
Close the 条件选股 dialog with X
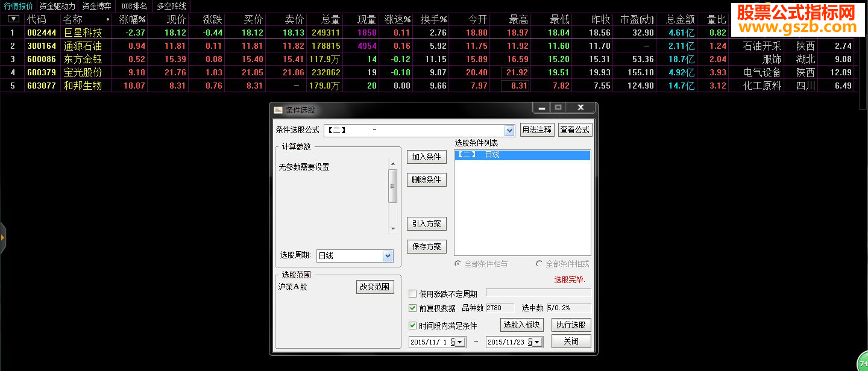click(580, 108)
